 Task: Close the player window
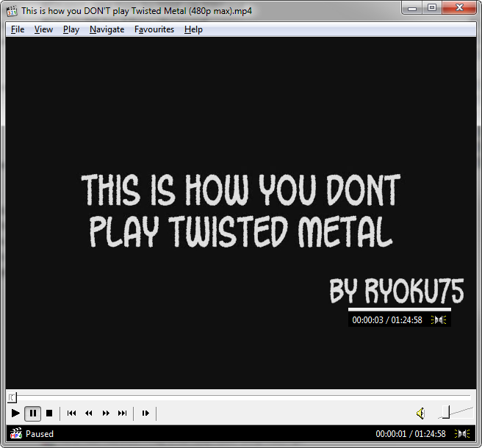pyautogui.click(x=459, y=8)
